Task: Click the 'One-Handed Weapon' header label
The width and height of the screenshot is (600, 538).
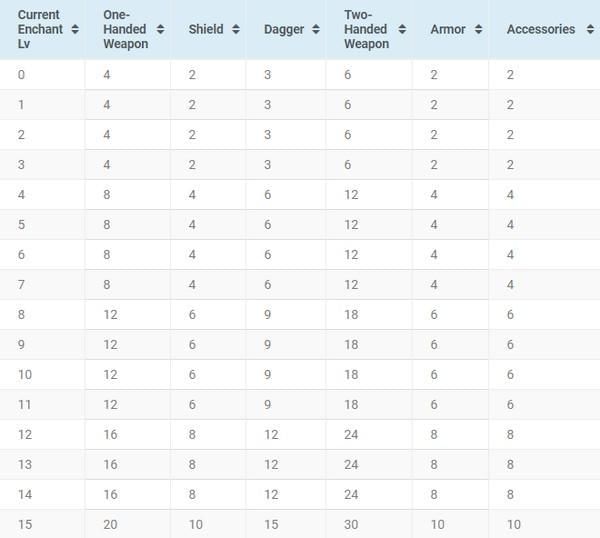Action: (125, 30)
